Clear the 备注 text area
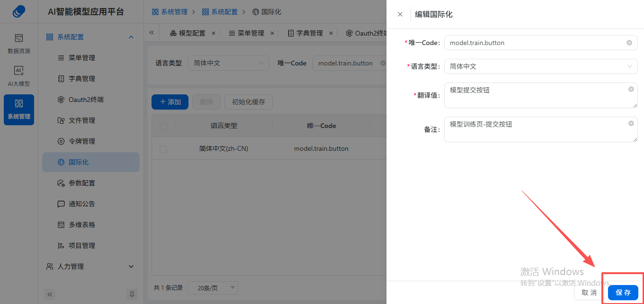644x304 pixels. point(631,123)
